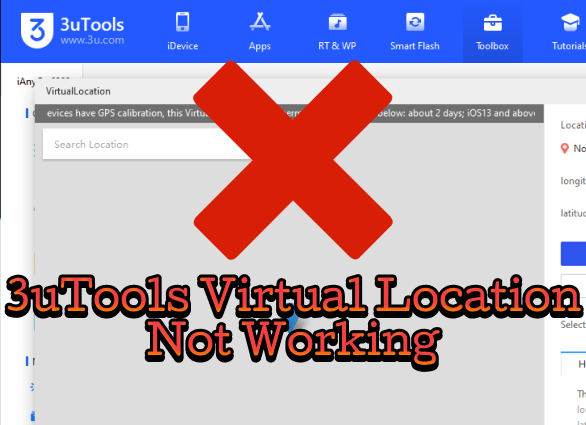Click the blue button below latitude
Screen dimensions: 586x425
coord(573,254)
